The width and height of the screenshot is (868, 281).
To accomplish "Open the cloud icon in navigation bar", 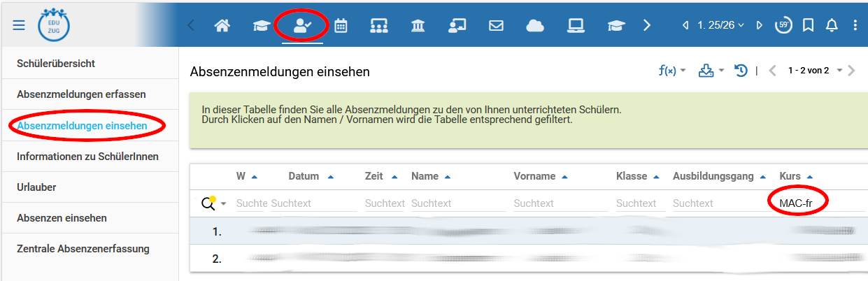I will 535,26.
